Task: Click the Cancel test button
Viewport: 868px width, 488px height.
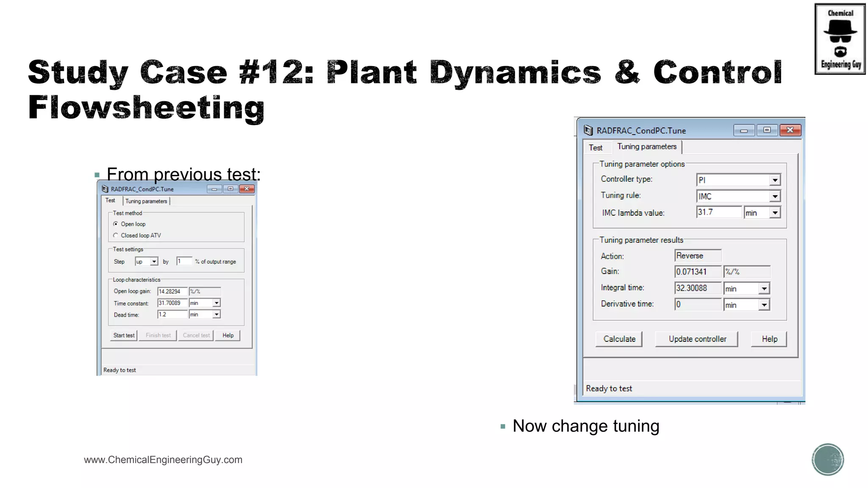Action: (196, 335)
